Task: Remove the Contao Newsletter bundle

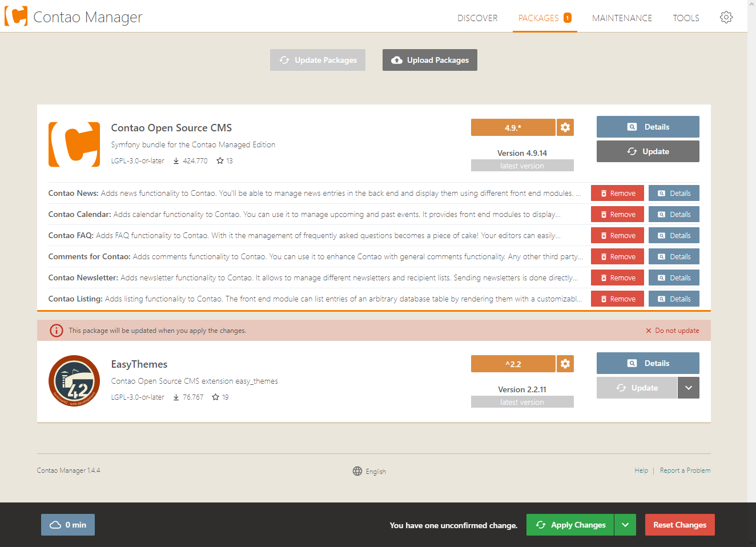Action: click(x=617, y=277)
